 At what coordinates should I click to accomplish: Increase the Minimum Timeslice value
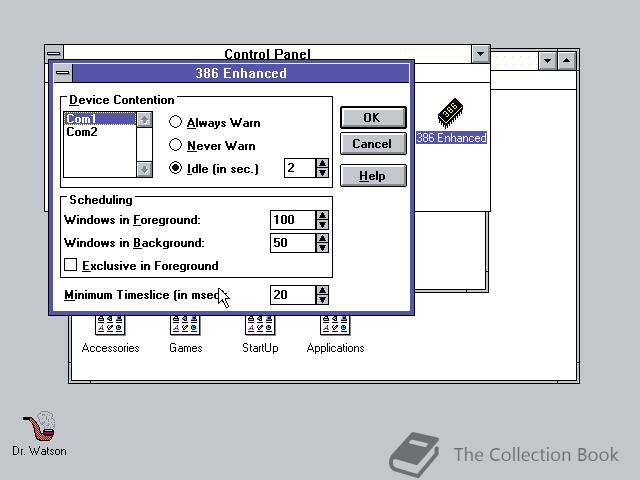pos(322,290)
